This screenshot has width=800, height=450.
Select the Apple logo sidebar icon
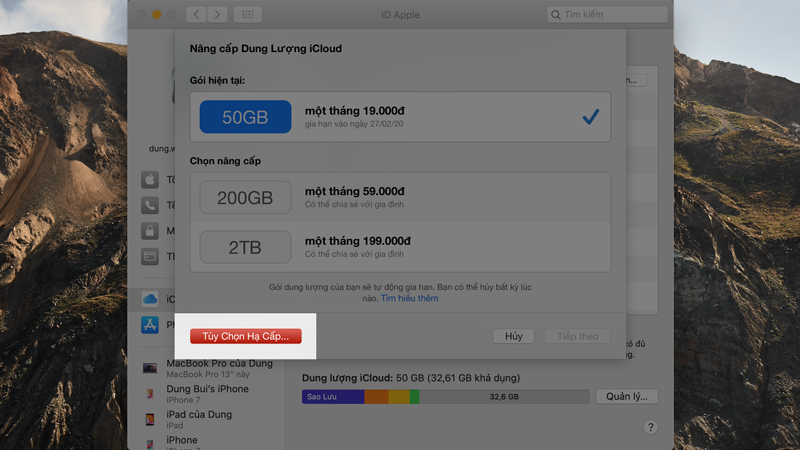click(x=149, y=180)
